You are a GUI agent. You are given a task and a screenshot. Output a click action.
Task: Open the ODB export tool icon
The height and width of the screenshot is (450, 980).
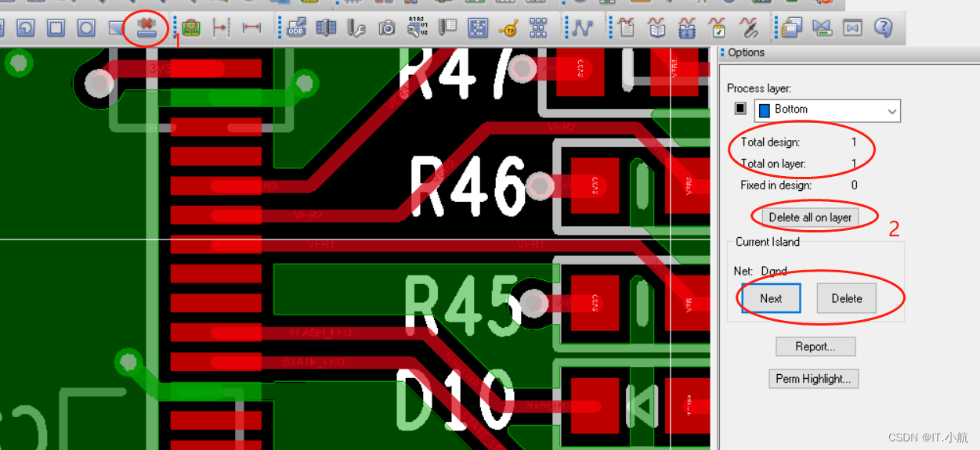(x=297, y=28)
